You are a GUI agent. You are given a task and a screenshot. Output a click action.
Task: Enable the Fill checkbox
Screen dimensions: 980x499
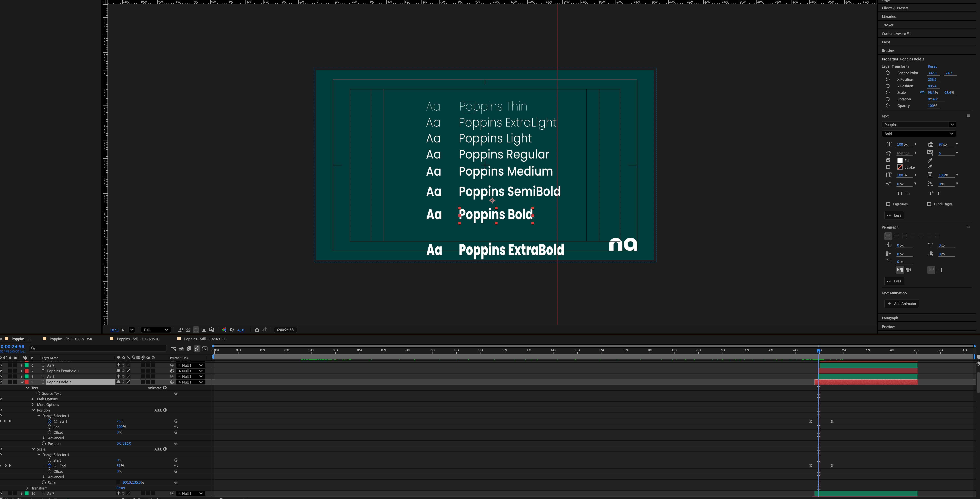pyautogui.click(x=888, y=161)
